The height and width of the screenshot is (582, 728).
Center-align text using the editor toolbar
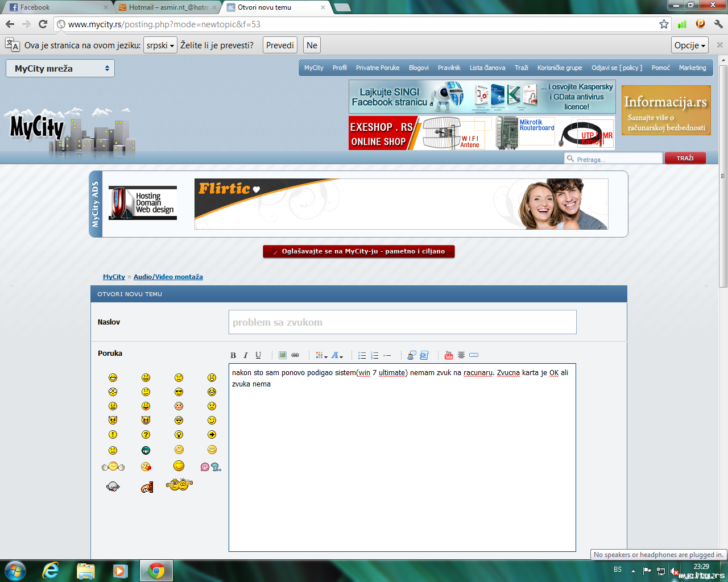click(x=461, y=355)
